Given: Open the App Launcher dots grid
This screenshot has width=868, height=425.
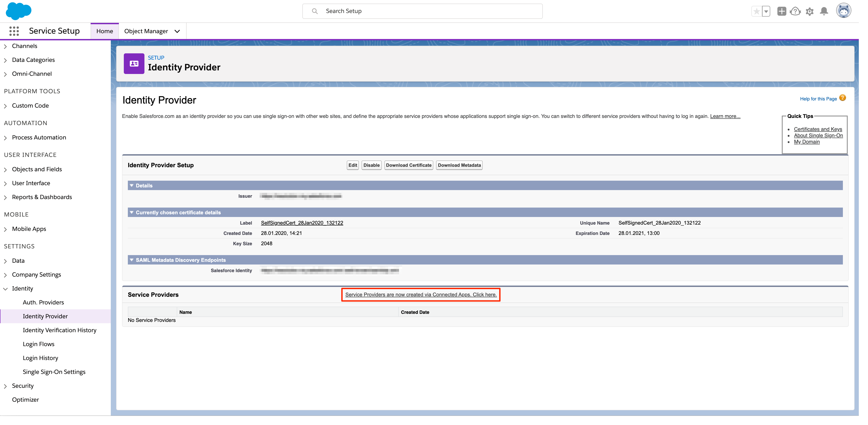Looking at the screenshot, I should [14, 31].
